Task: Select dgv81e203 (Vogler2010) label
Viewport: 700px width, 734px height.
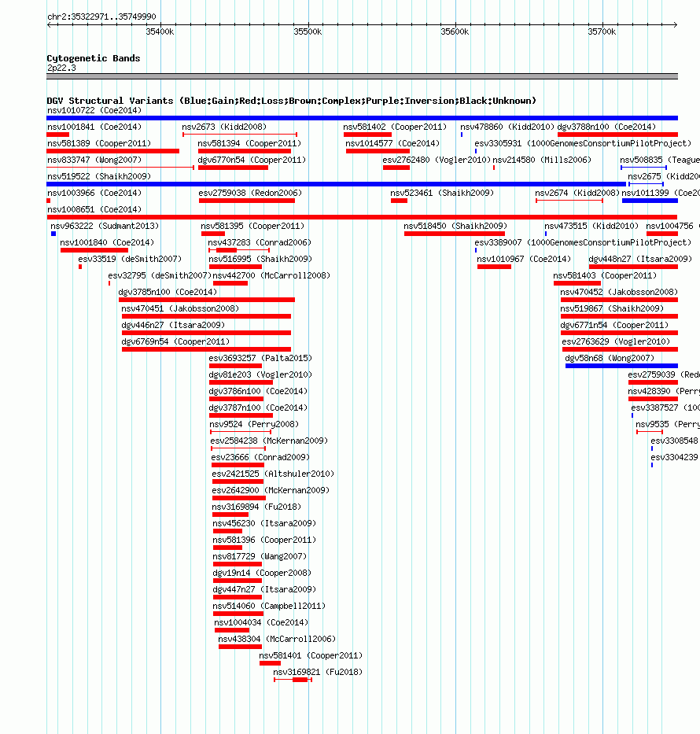Action: [x=260, y=375]
